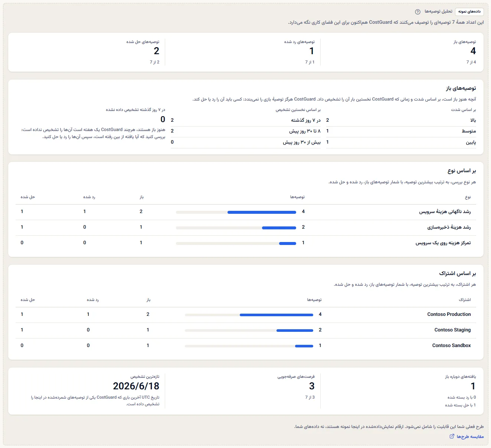Click the value 1 under یافته‌های دوباره باز
The height and width of the screenshot is (448, 491).
point(473,386)
